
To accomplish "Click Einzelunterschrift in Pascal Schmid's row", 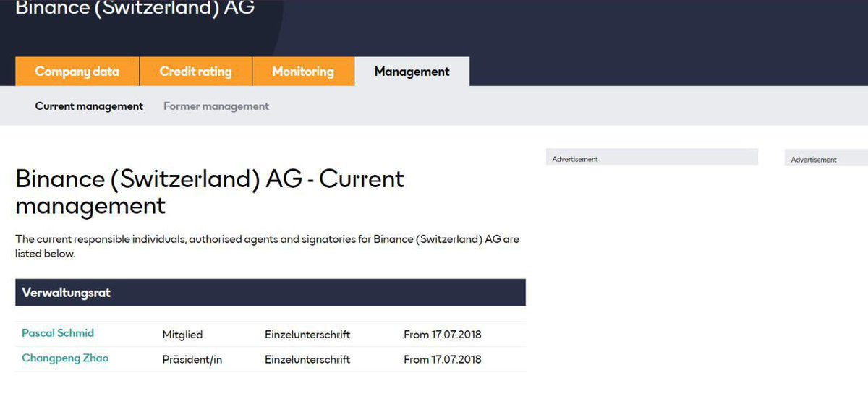I will 307,335.
